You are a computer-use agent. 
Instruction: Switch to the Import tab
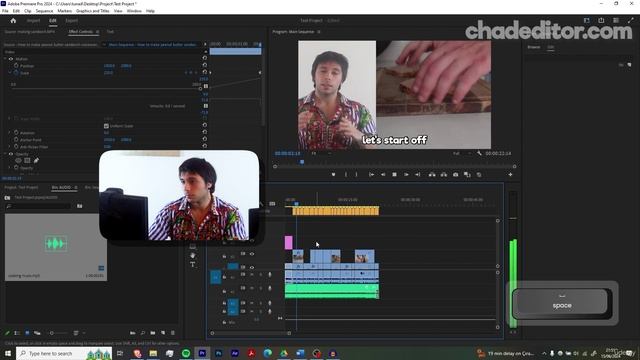tap(33, 20)
